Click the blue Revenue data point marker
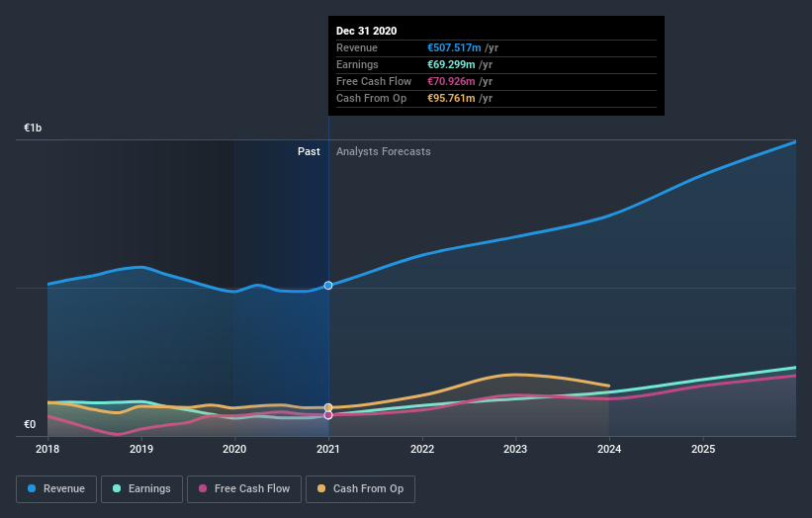This screenshot has width=812, height=518. 328,285
